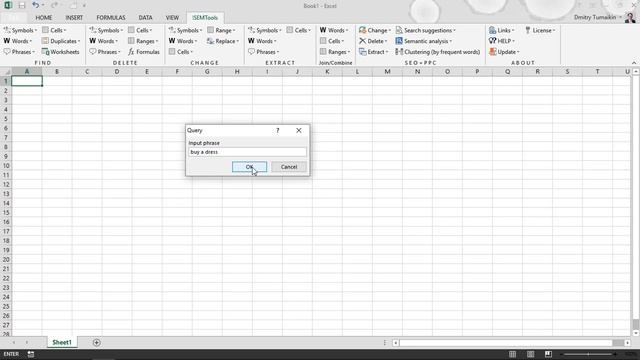Screen dimensions: 640x360
Task: Open Symbols in the FIND group
Action: [20, 30]
